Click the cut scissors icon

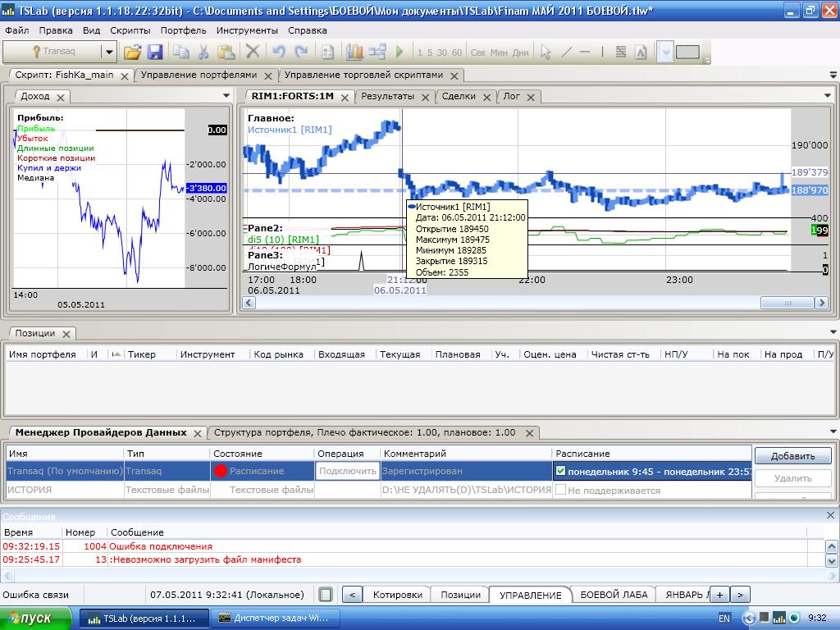click(x=203, y=52)
